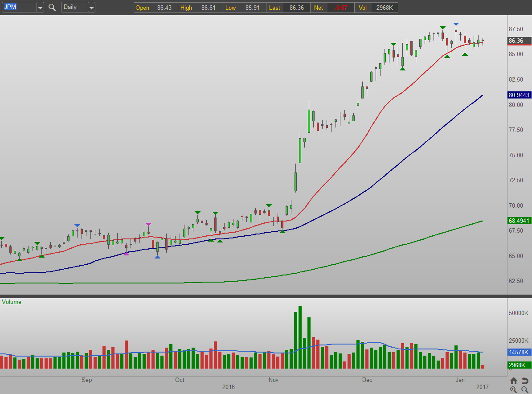532x394 pixels.
Task: Click the Jan label on time axis
Action: click(460, 380)
